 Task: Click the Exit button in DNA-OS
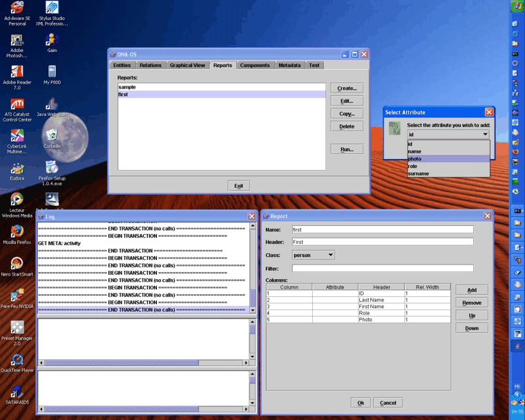[x=239, y=186]
